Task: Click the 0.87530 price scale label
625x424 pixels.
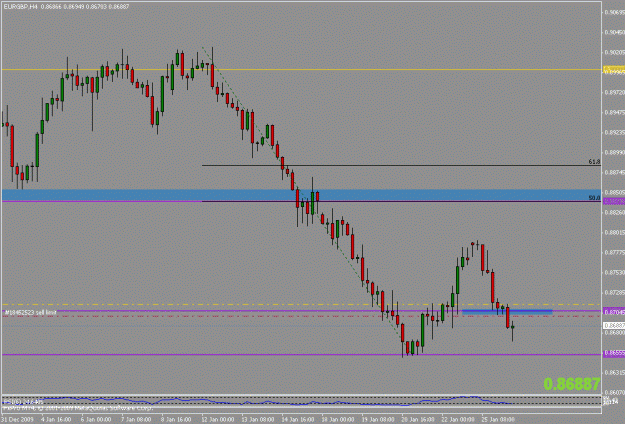Action: click(x=614, y=273)
